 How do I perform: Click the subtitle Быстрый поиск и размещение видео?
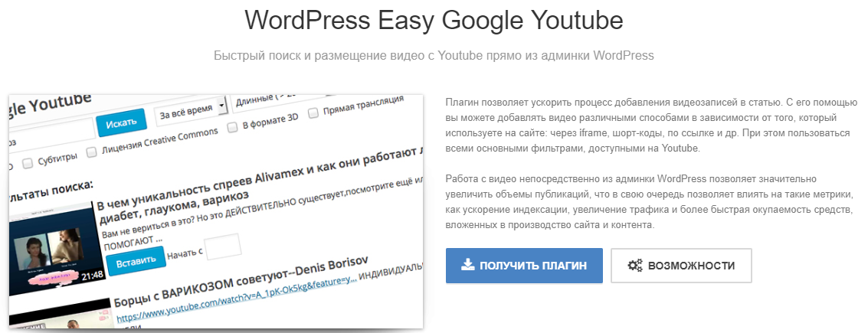(x=434, y=55)
